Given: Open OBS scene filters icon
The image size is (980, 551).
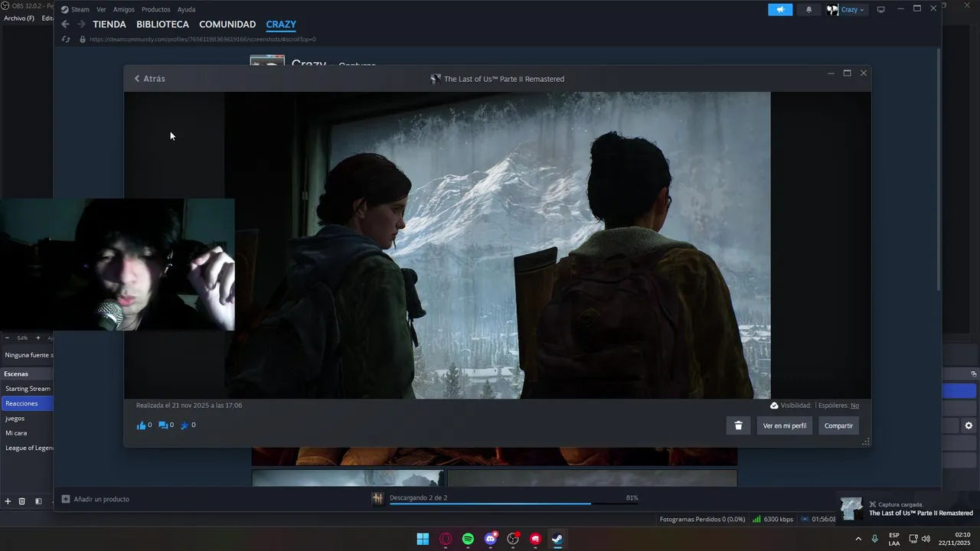Looking at the screenshot, I should pyautogui.click(x=38, y=501).
